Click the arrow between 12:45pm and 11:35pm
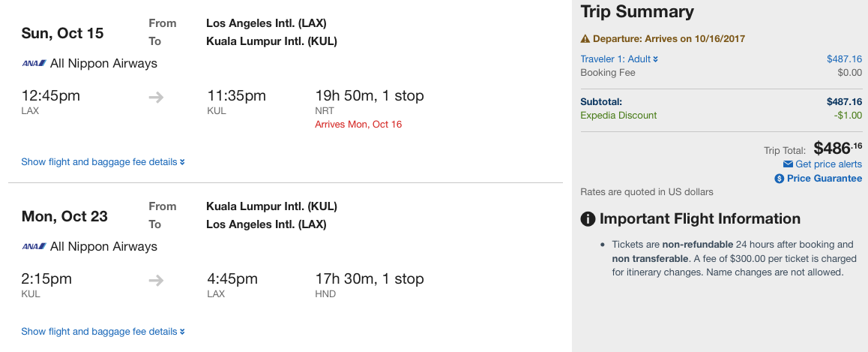The width and height of the screenshot is (868, 352). pyautogui.click(x=156, y=97)
